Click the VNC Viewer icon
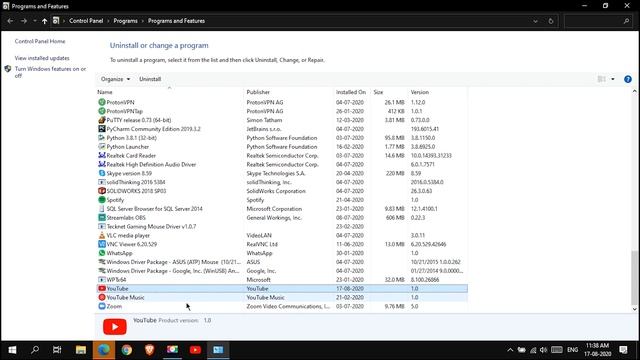The width and height of the screenshot is (640, 360). 102,244
